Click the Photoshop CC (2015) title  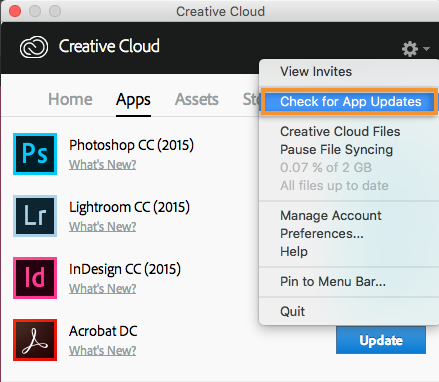[x=131, y=145]
